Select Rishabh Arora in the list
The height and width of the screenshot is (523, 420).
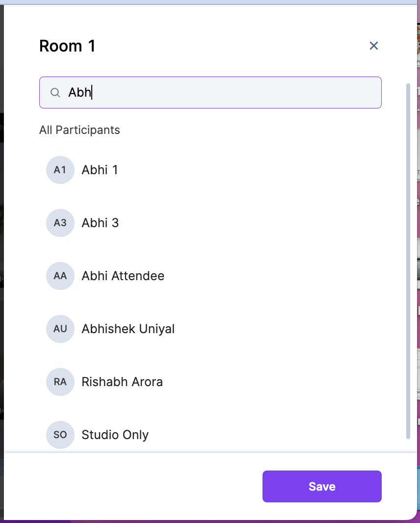click(122, 382)
